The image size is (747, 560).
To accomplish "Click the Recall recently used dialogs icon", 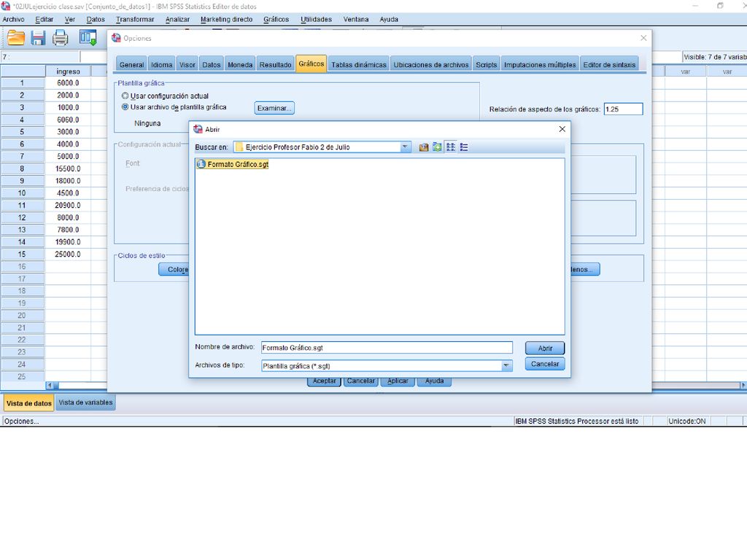I will pyautogui.click(x=88, y=38).
